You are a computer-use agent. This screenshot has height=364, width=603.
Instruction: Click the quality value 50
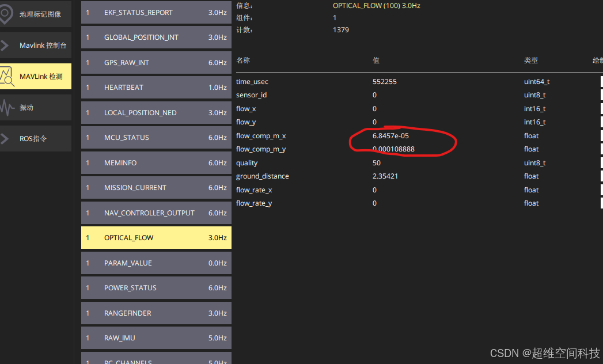pyautogui.click(x=377, y=163)
